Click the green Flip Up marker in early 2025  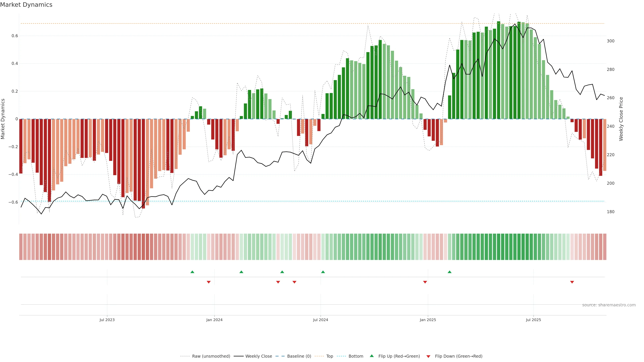pyautogui.click(x=449, y=272)
